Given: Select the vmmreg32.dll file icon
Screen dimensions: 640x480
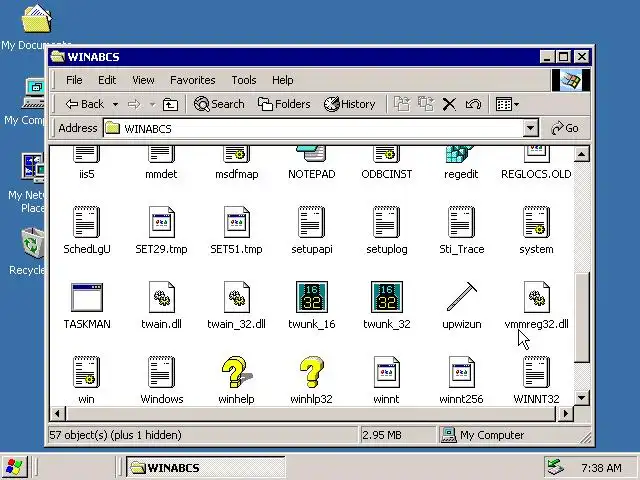Looking at the screenshot, I should [x=537, y=297].
